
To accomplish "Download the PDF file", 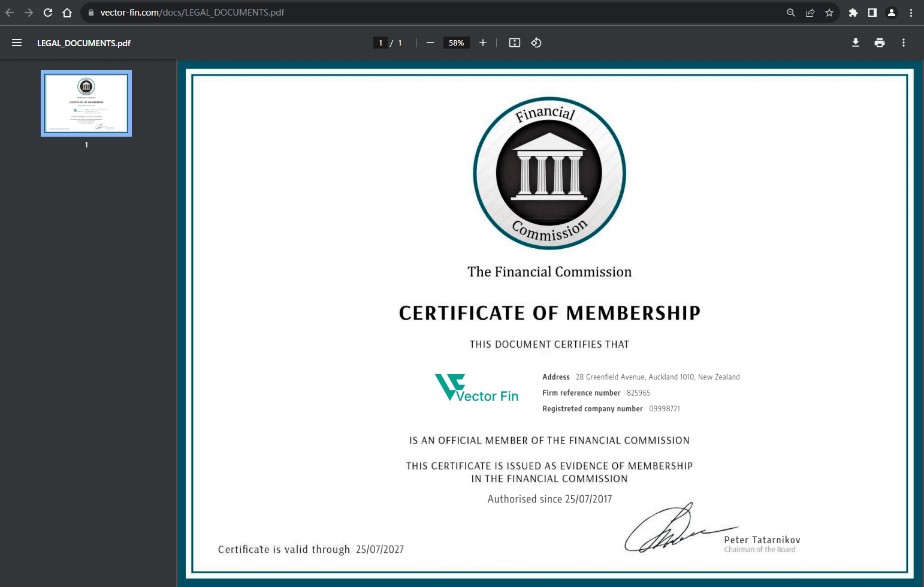I will point(856,43).
